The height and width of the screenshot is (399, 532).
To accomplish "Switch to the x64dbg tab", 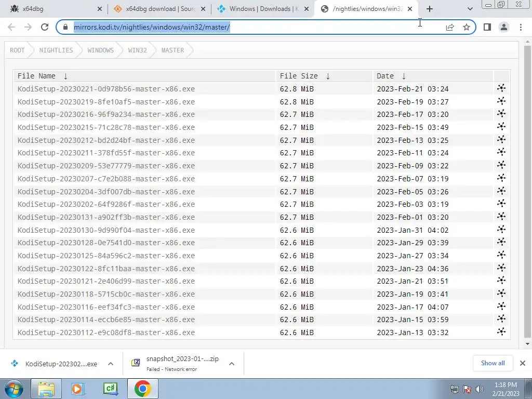I will [x=54, y=9].
